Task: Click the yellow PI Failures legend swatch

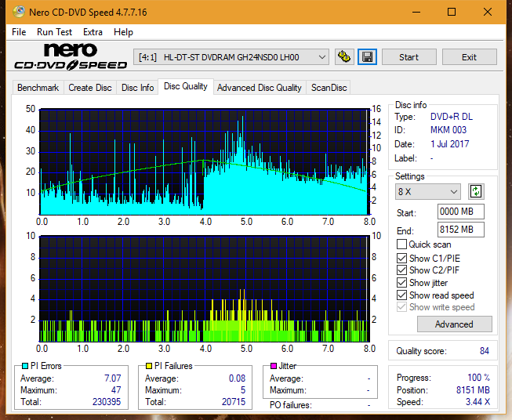Action: (x=149, y=366)
